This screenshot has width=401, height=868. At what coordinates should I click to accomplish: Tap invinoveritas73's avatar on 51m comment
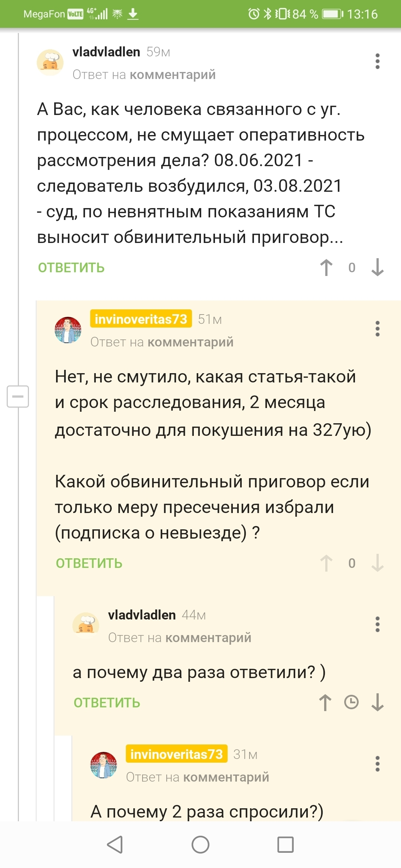[68, 330]
